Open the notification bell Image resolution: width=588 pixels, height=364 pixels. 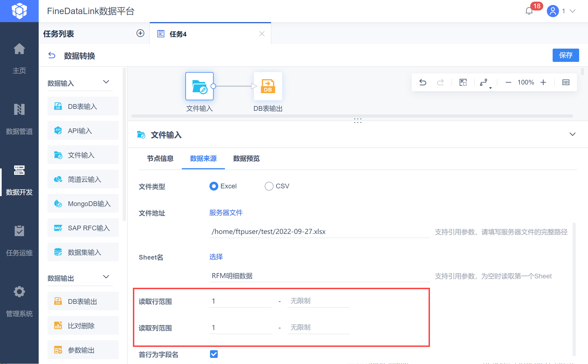529,11
